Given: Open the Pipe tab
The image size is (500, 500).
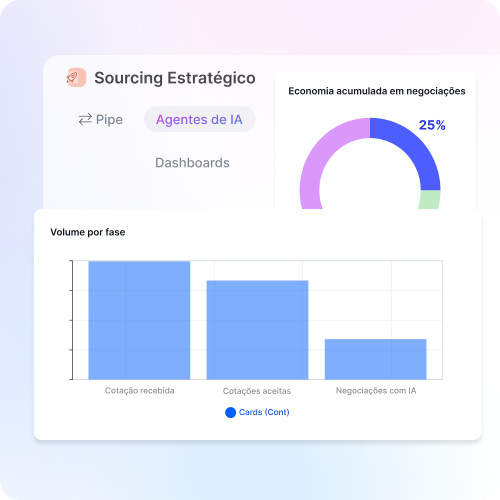Looking at the screenshot, I should 101,119.
